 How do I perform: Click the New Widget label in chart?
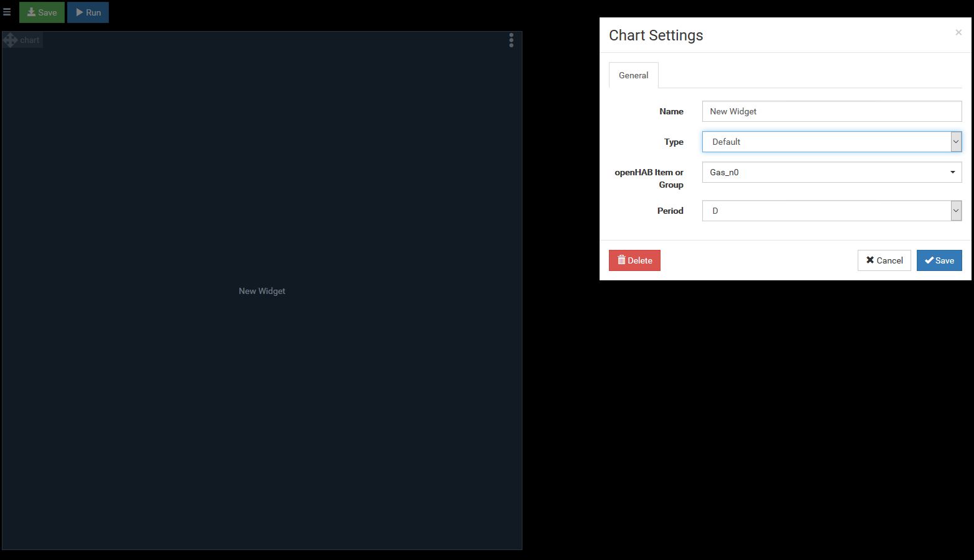tap(262, 291)
